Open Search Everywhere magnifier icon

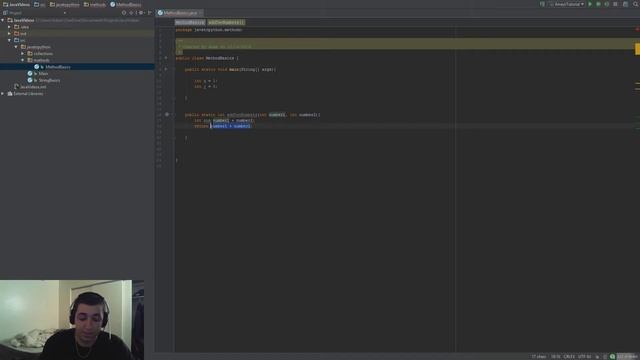(x=636, y=4)
